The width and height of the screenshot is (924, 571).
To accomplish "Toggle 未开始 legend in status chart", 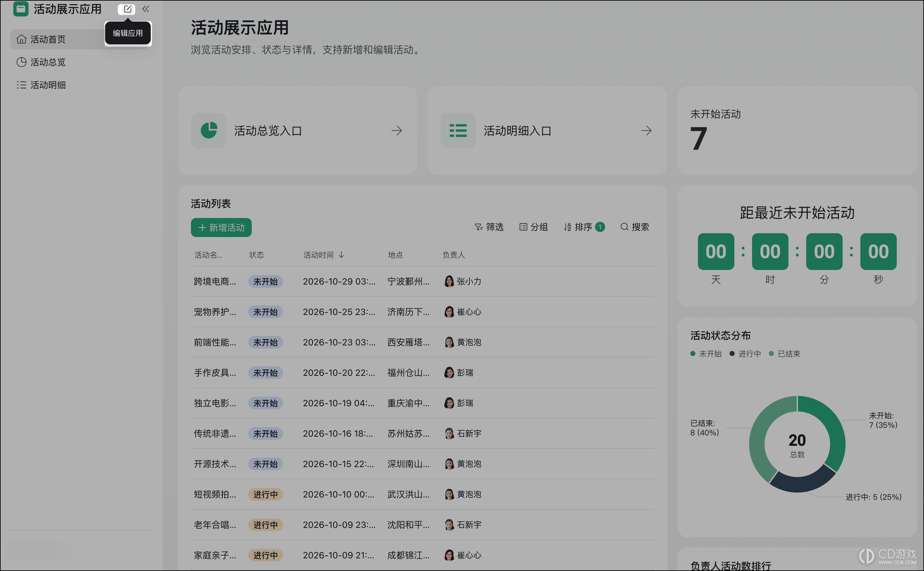I will 706,354.
